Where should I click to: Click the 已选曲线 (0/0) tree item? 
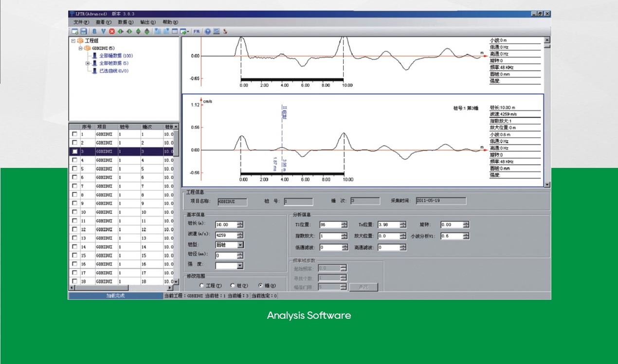coord(114,71)
